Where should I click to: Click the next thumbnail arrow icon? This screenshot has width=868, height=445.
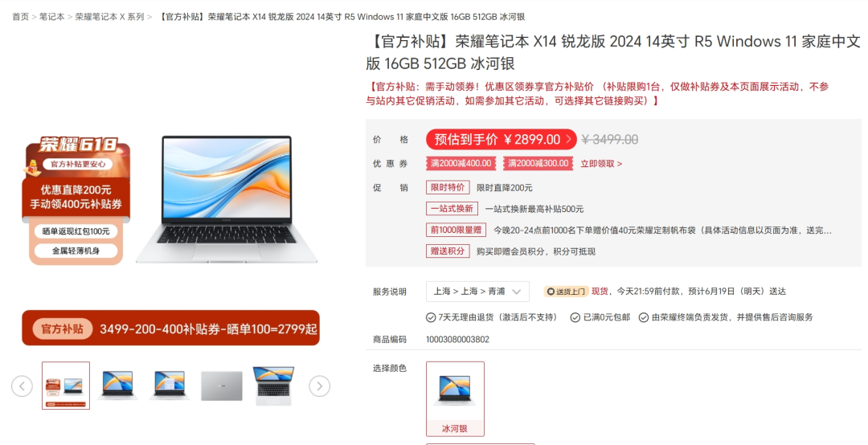tap(319, 386)
